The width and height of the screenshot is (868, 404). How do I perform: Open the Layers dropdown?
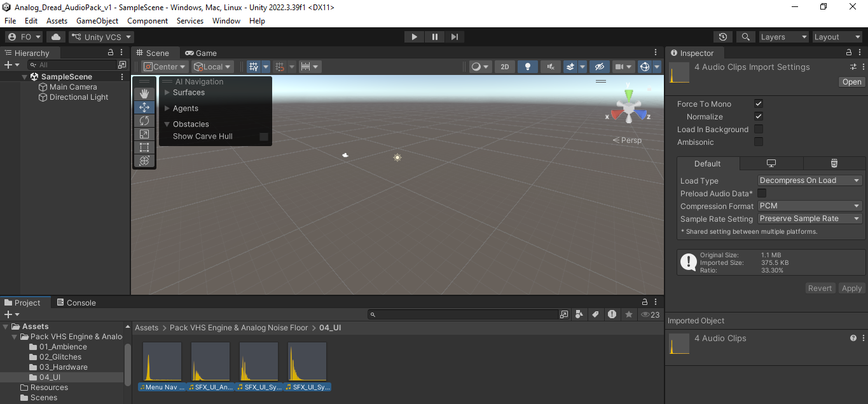click(x=783, y=37)
